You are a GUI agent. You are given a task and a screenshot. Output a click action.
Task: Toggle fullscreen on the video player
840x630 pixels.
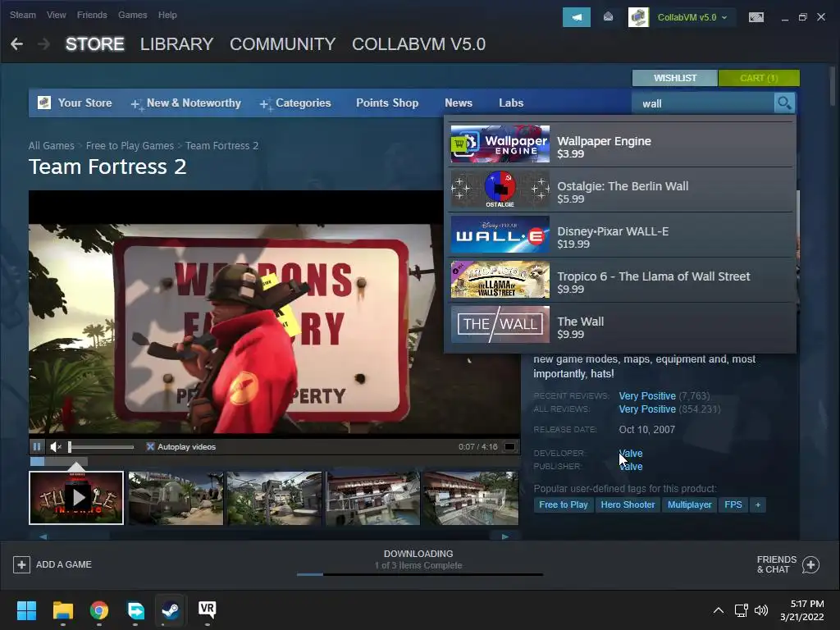[x=510, y=446]
